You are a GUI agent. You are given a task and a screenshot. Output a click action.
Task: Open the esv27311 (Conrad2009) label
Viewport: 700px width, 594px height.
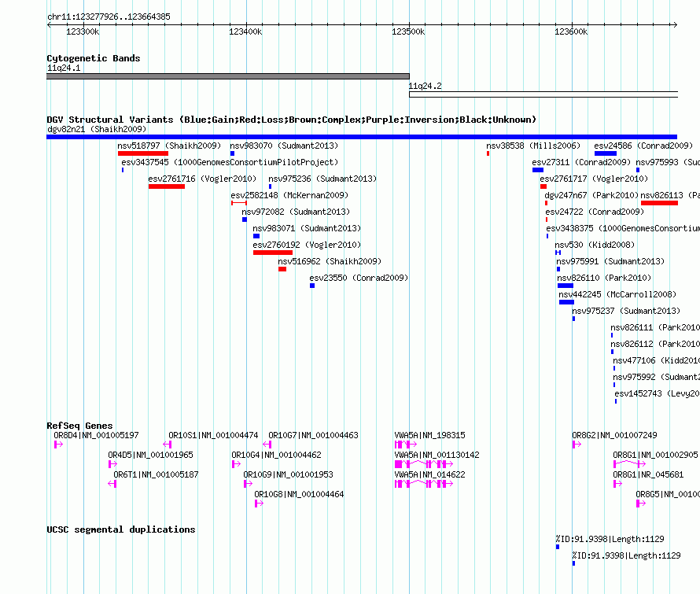(581, 162)
